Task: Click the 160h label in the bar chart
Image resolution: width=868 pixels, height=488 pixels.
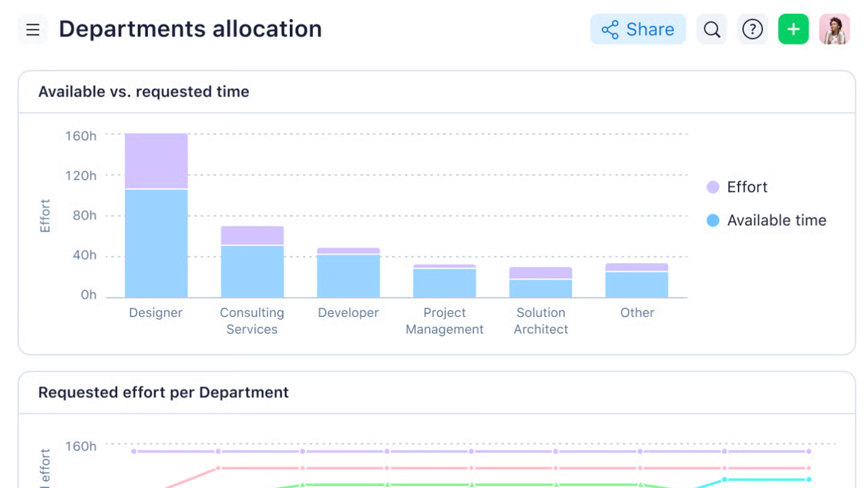Action: [81, 136]
